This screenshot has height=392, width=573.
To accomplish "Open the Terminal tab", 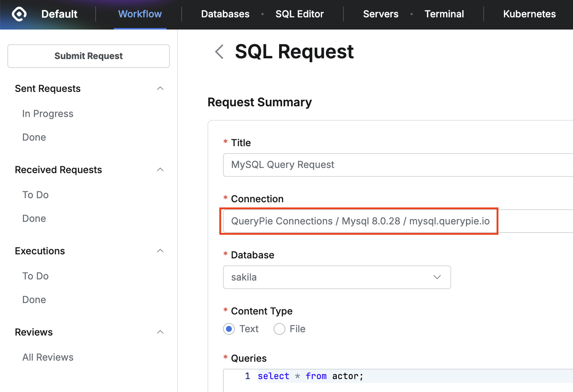I will pos(444,14).
